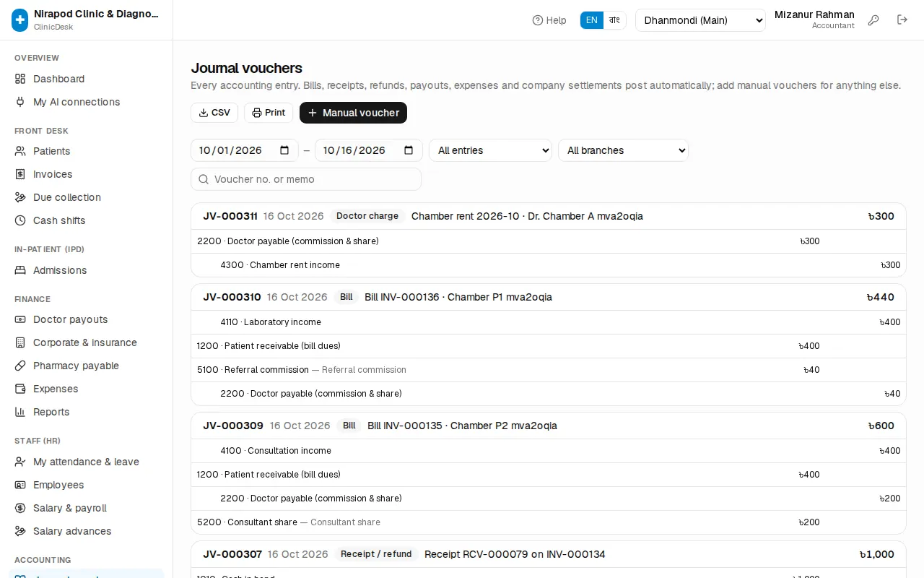Switch language to EN
924x578 pixels.
coord(592,20)
